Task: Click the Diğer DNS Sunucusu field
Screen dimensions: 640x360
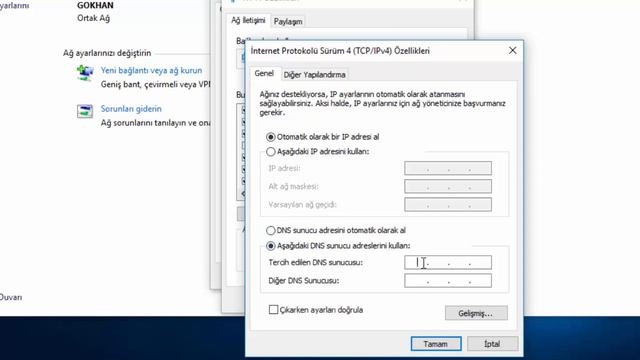Action: point(448,281)
